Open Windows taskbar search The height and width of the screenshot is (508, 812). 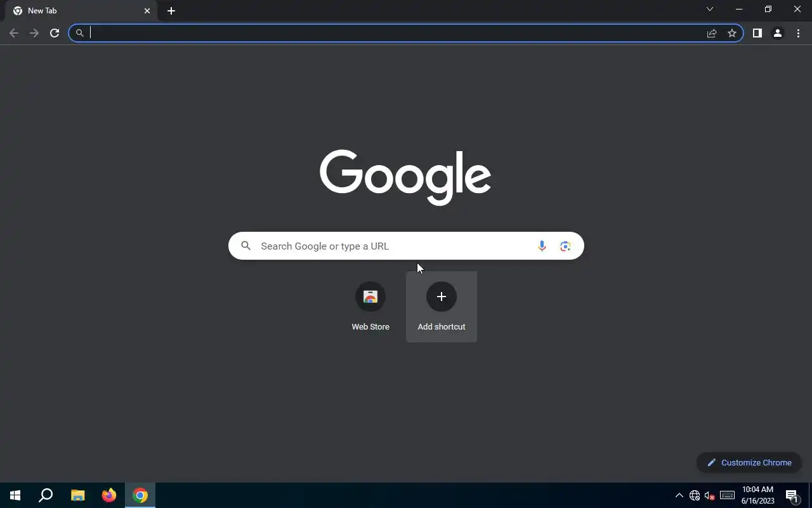[x=46, y=495]
